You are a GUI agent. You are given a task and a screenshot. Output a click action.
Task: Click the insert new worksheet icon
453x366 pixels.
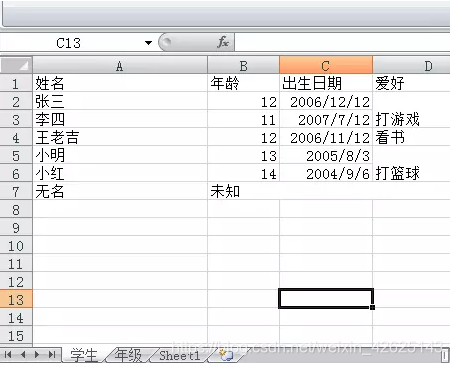coord(227,355)
